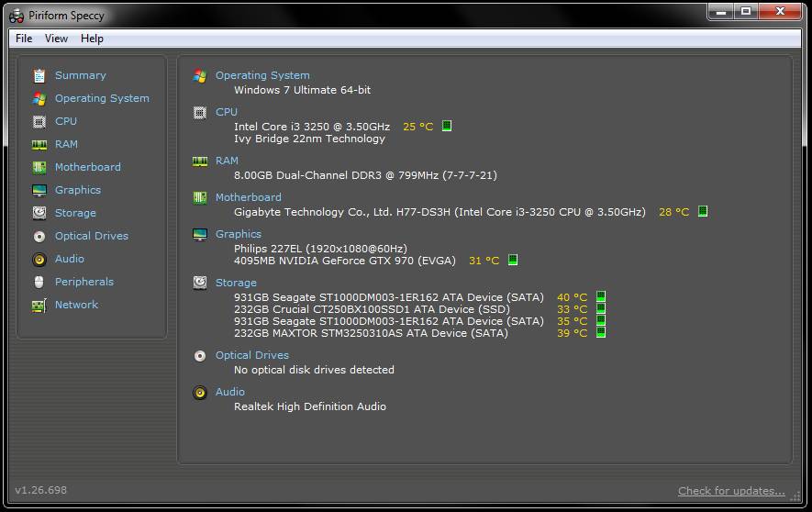Click the Storage hard drive icon in sidebar
Viewport: 812px width, 512px height.
tap(39, 213)
